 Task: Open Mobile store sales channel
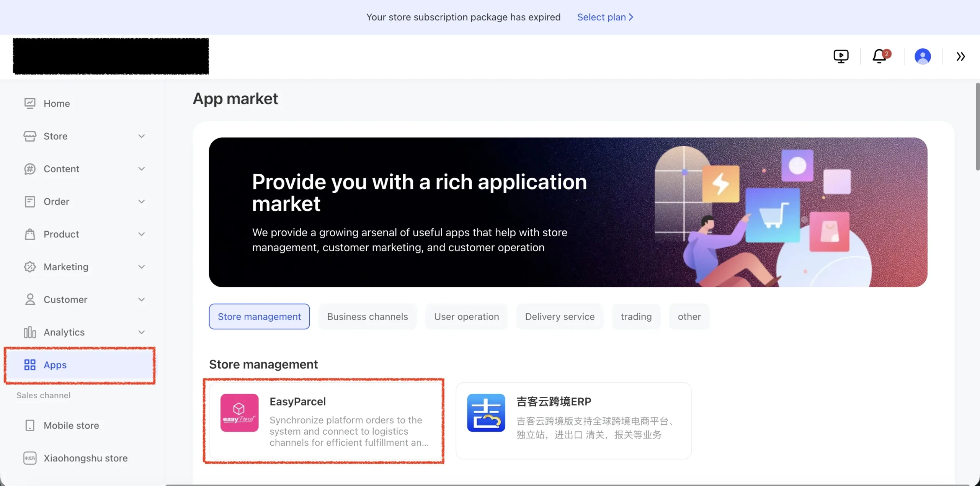point(71,425)
